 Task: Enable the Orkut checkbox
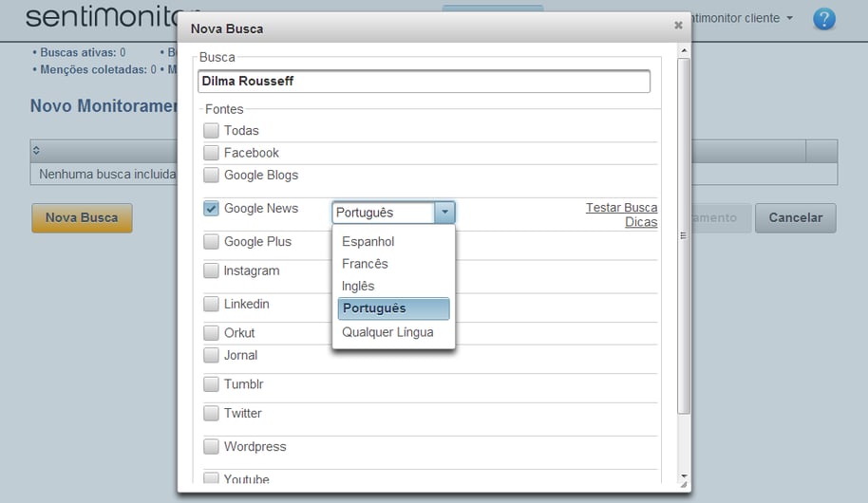point(211,332)
